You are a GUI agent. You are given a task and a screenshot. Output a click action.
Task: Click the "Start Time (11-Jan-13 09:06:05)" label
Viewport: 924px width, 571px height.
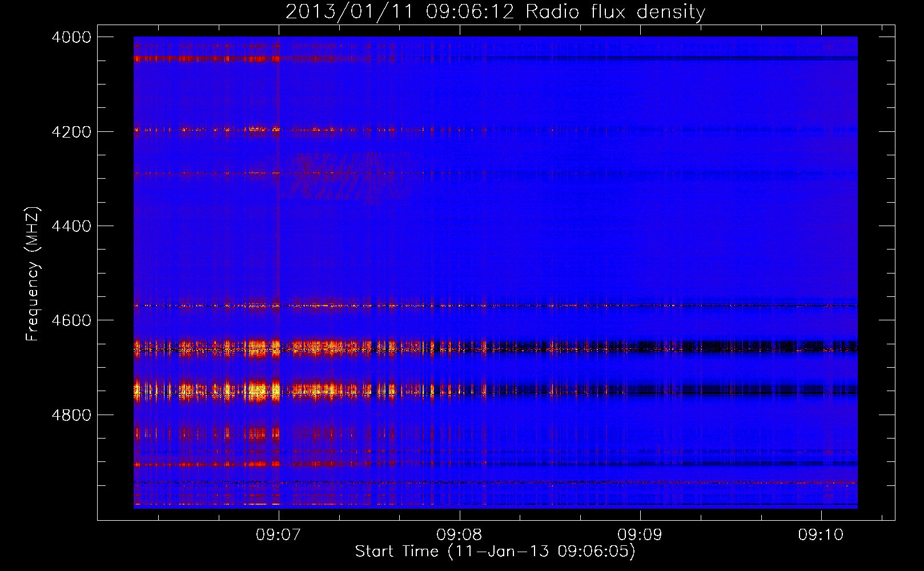pos(495,552)
